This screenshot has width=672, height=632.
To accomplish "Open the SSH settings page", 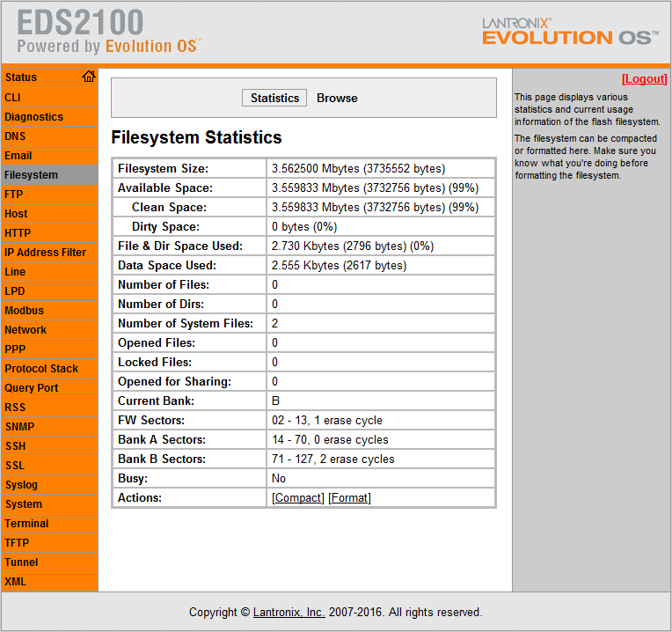I will click(50, 446).
